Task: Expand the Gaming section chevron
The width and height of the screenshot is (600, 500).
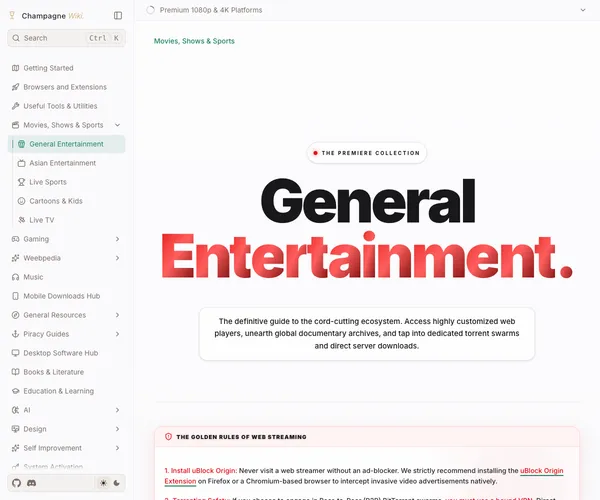Action: click(x=117, y=239)
